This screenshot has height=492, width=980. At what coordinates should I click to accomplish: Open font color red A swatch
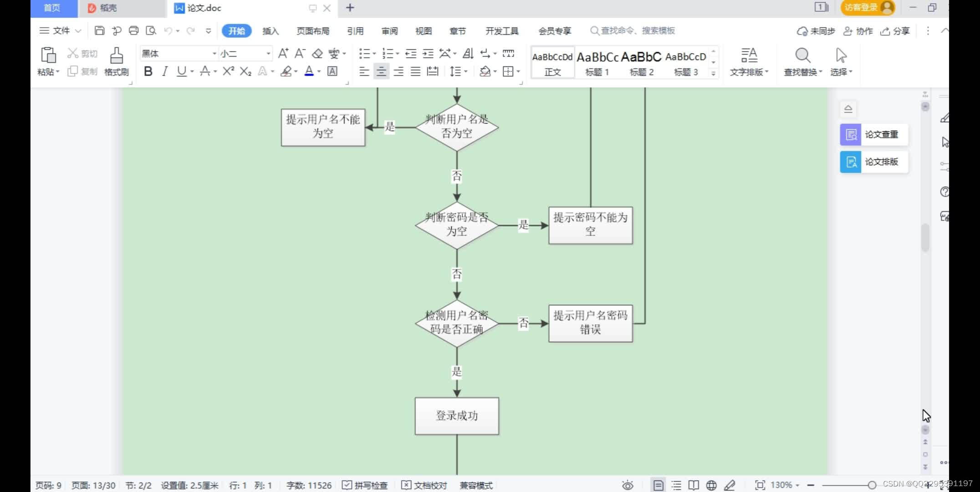[x=309, y=71]
